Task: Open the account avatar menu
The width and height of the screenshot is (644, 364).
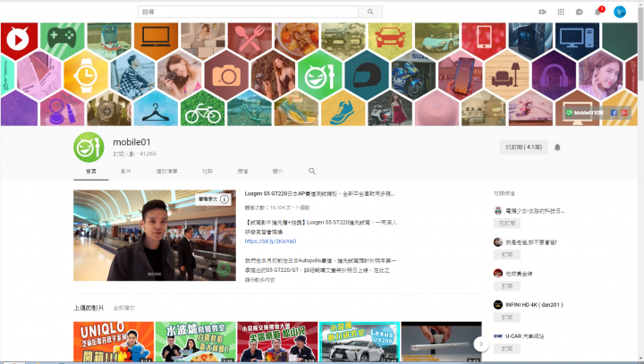Action: (x=619, y=12)
